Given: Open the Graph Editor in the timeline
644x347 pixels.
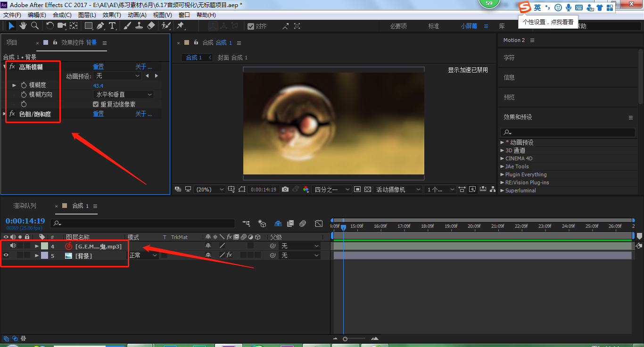Looking at the screenshot, I should pos(319,223).
